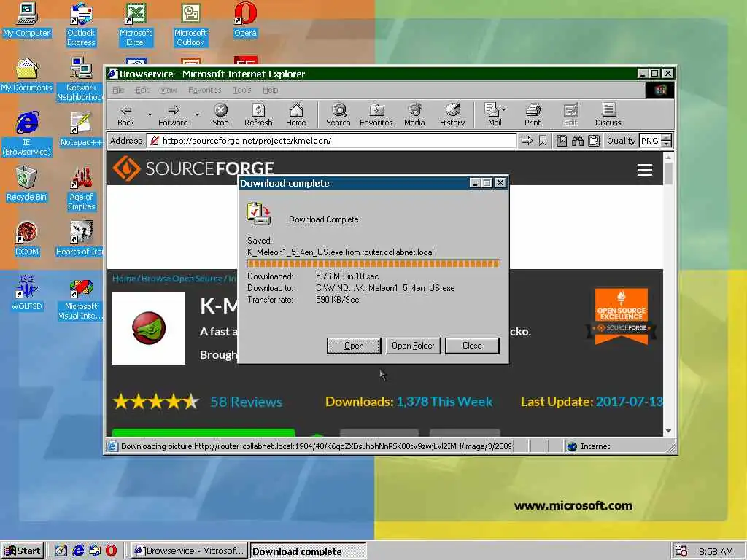747x560 pixels.
Task: Click the Print toolbar button
Action: 533,115
